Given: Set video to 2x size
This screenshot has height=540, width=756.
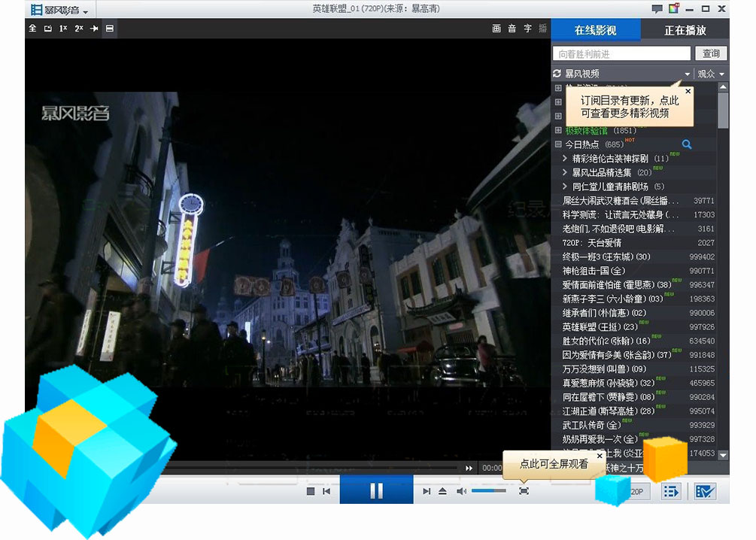Looking at the screenshot, I should [78, 29].
